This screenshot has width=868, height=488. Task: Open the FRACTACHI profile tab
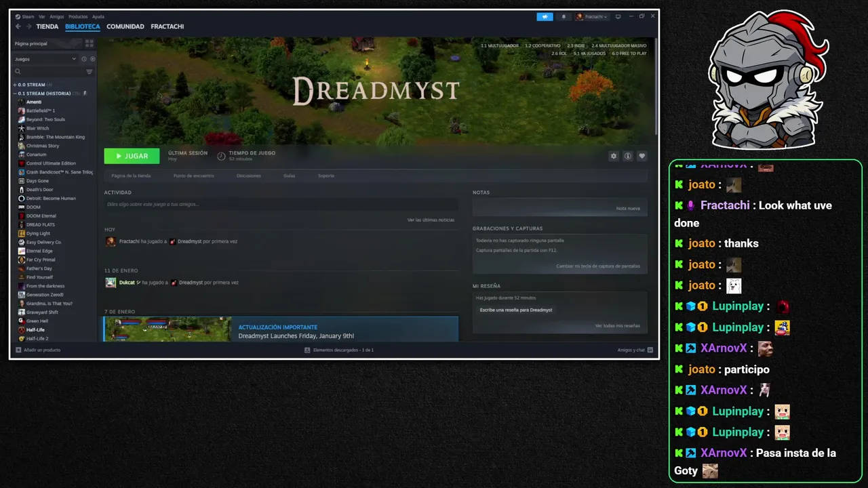point(167,26)
